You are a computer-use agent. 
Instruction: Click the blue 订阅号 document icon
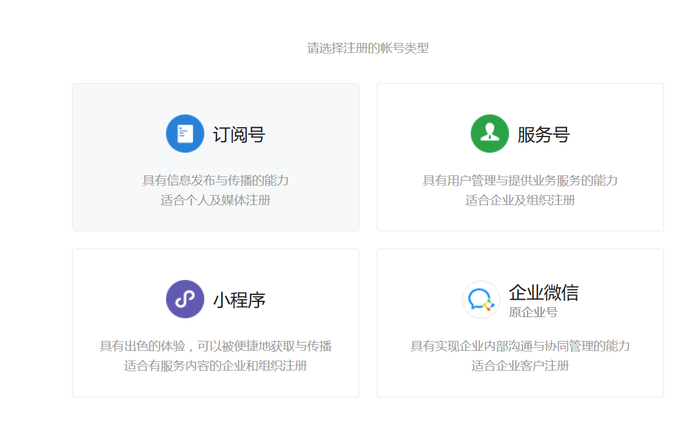coord(185,134)
